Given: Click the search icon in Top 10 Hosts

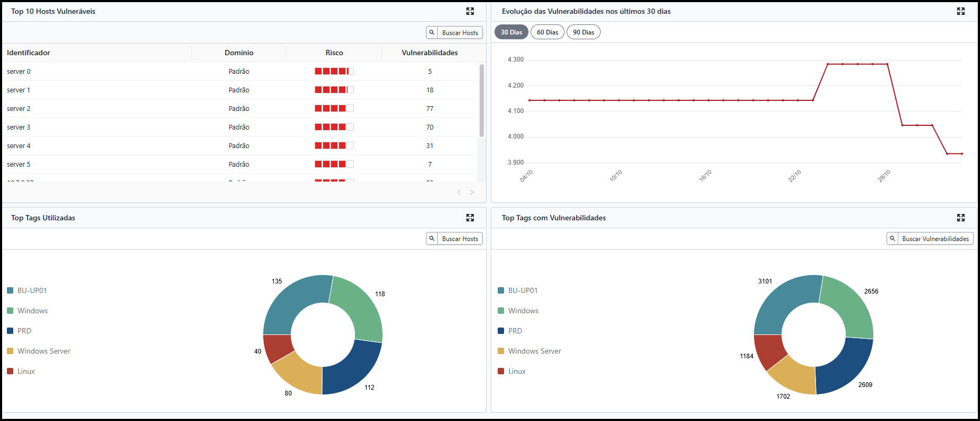Looking at the screenshot, I should (432, 32).
